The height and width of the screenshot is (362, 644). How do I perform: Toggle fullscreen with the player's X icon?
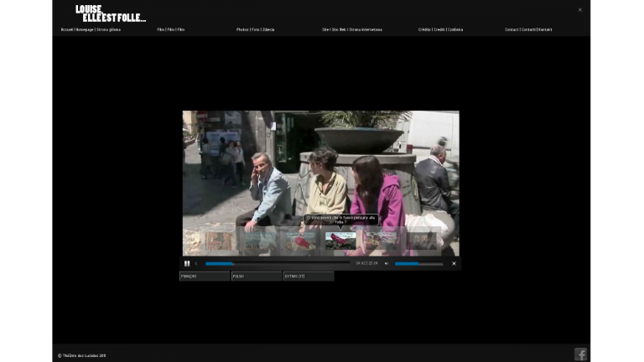click(x=454, y=263)
